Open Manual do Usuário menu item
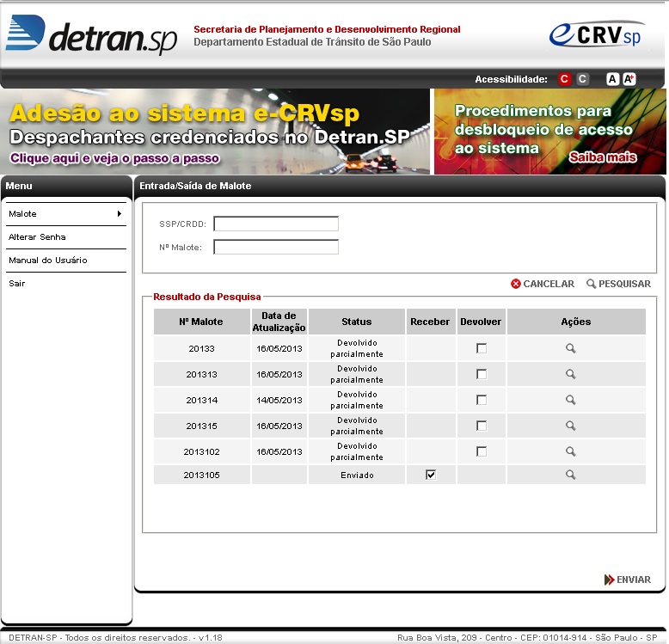 (x=66, y=261)
